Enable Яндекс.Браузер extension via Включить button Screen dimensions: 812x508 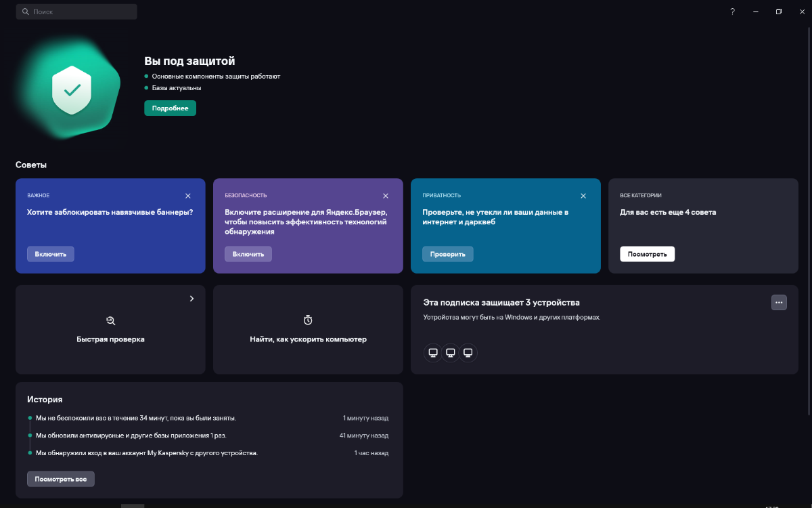248,254
